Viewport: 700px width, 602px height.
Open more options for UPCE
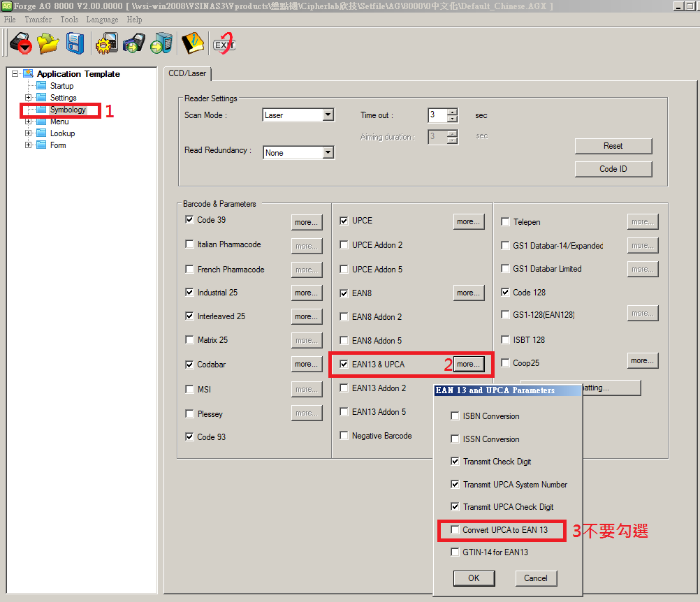(x=468, y=221)
